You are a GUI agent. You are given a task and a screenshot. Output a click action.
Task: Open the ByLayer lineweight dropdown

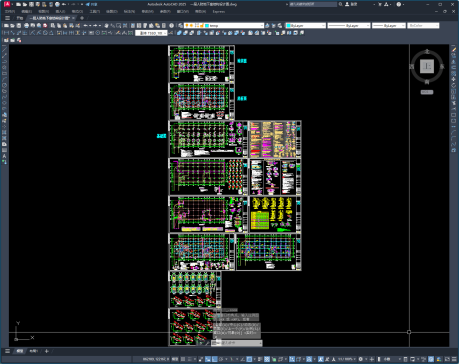(389, 25)
